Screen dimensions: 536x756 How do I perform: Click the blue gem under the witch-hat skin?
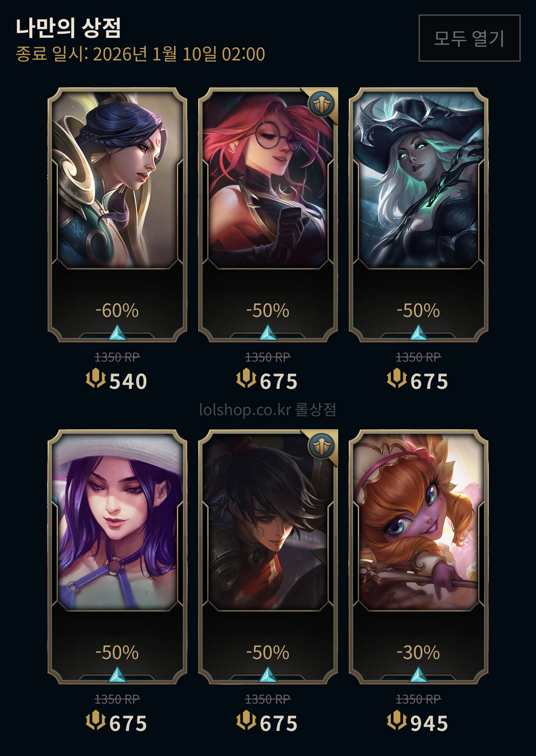pyautogui.click(x=419, y=333)
